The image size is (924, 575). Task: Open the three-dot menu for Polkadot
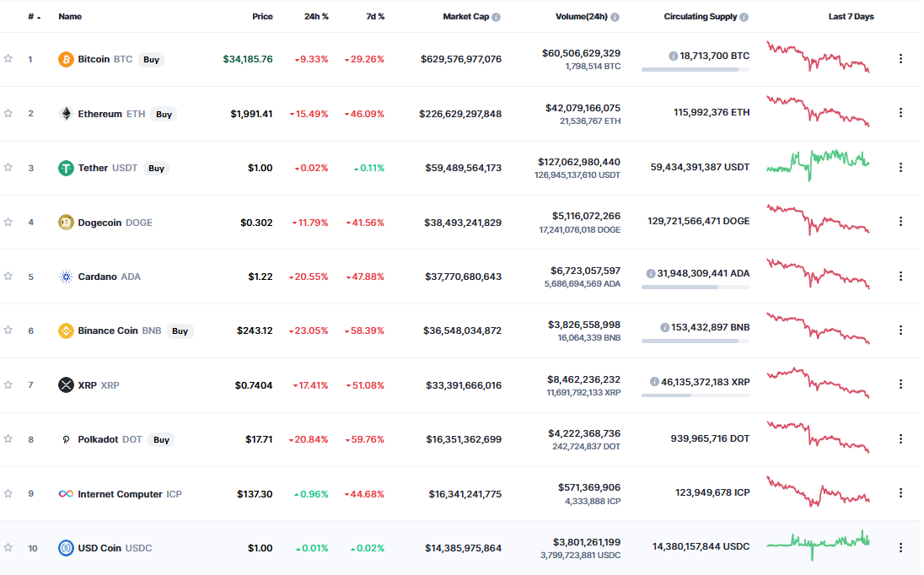point(900,439)
